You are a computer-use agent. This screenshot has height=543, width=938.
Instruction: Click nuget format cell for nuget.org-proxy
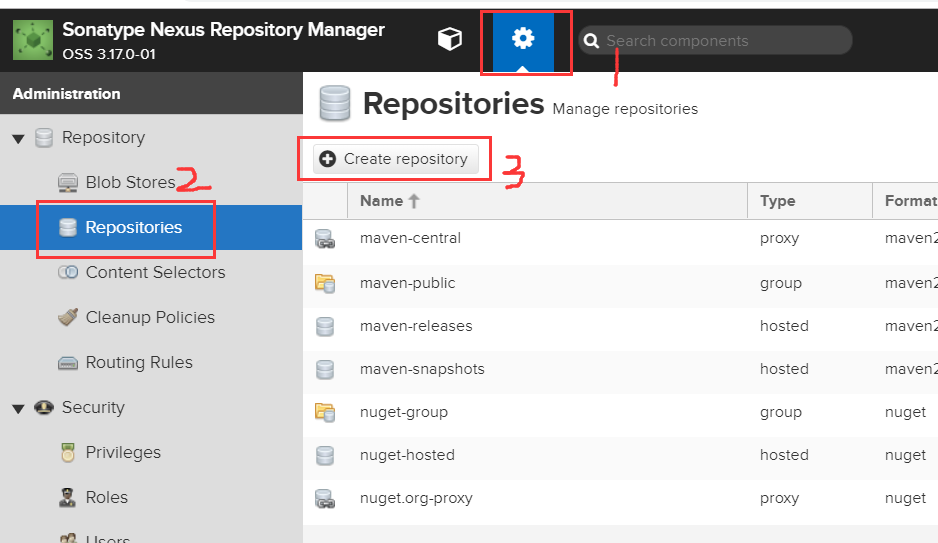coord(906,499)
